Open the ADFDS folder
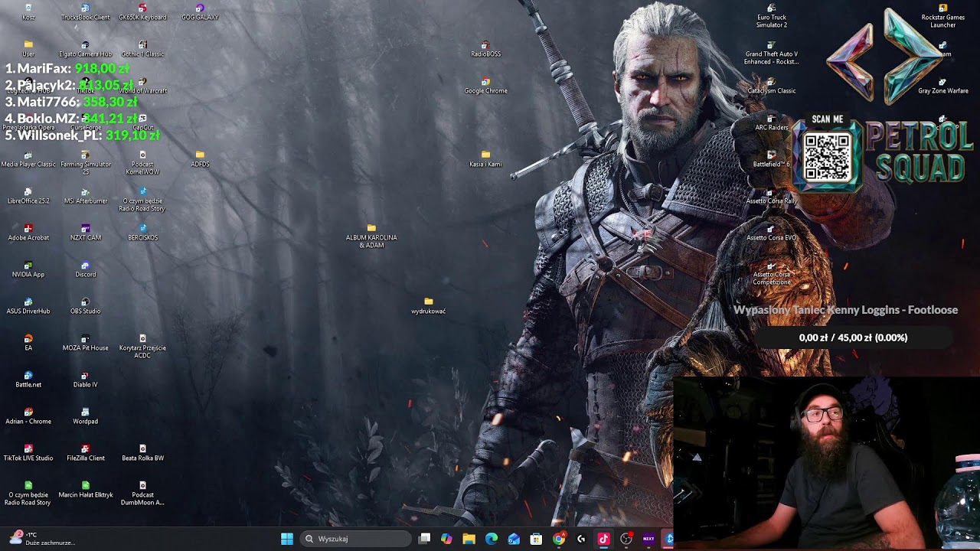Screen dimensions: 980x551 click(200, 158)
